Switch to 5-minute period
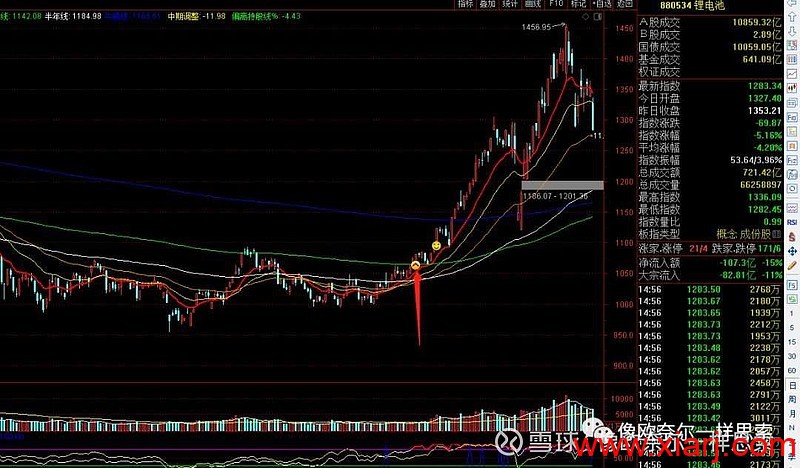Viewport: 800px width, 468px height. point(792,328)
